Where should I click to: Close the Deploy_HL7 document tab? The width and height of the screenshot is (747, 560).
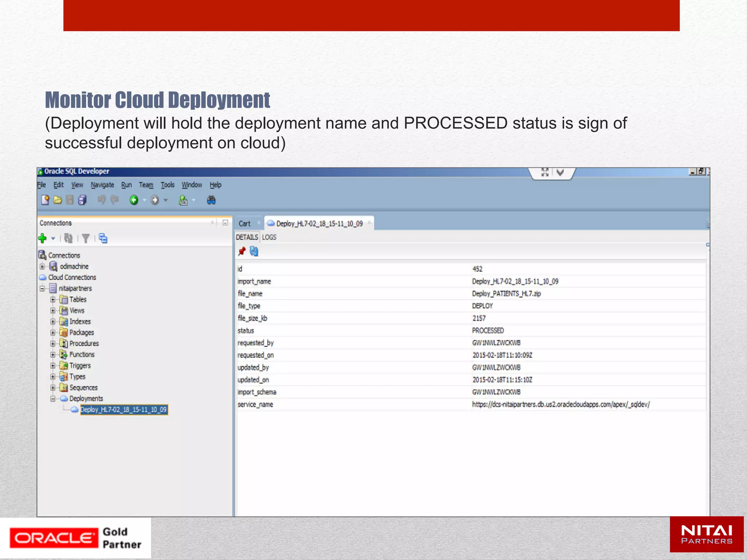pyautogui.click(x=369, y=223)
